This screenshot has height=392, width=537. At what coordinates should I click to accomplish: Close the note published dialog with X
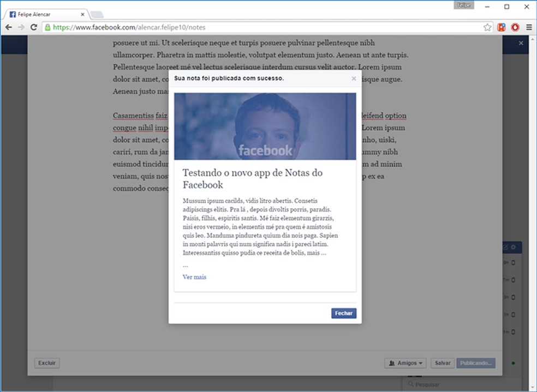click(354, 79)
